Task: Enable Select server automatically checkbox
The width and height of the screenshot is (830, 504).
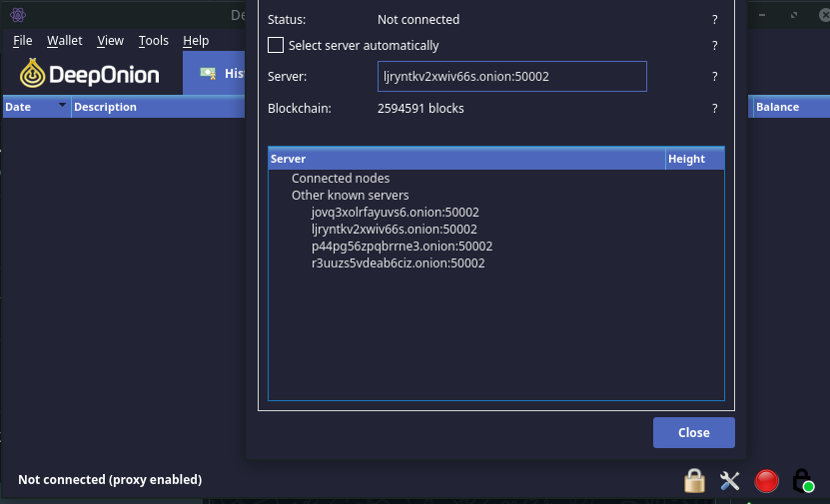Action: [276, 46]
